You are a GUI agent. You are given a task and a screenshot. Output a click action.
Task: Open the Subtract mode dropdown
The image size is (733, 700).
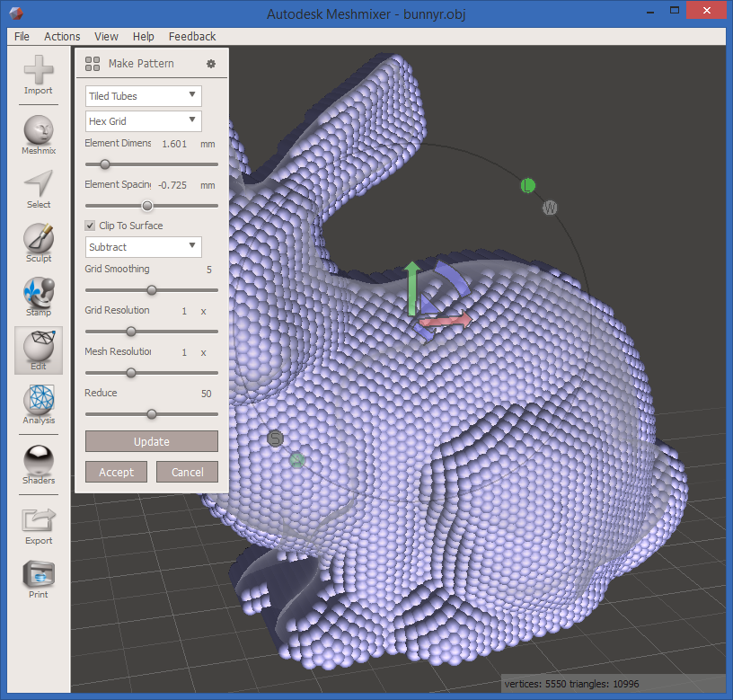(144, 247)
